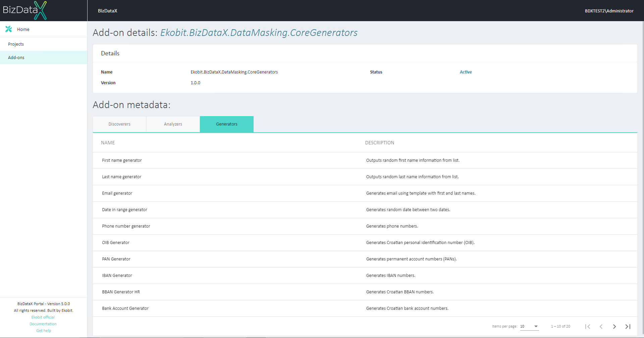644x338 pixels.
Task: Switch to the Analyzers tab
Action: tap(173, 124)
